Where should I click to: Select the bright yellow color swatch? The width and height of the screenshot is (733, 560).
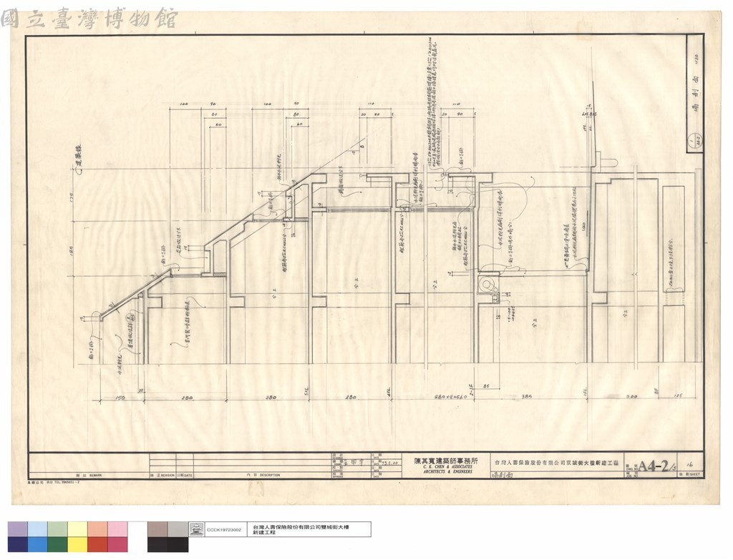[x=77, y=544]
